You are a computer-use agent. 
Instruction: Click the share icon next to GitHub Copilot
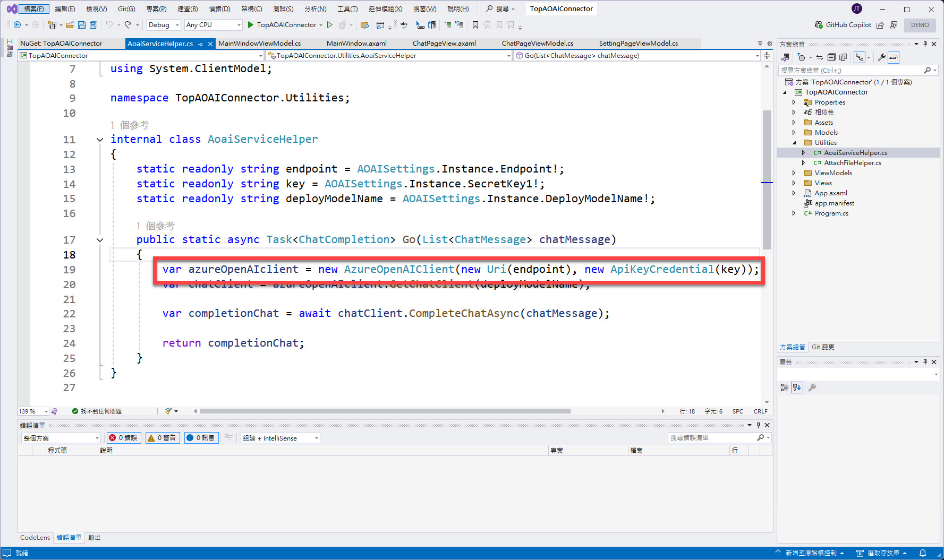[880, 25]
